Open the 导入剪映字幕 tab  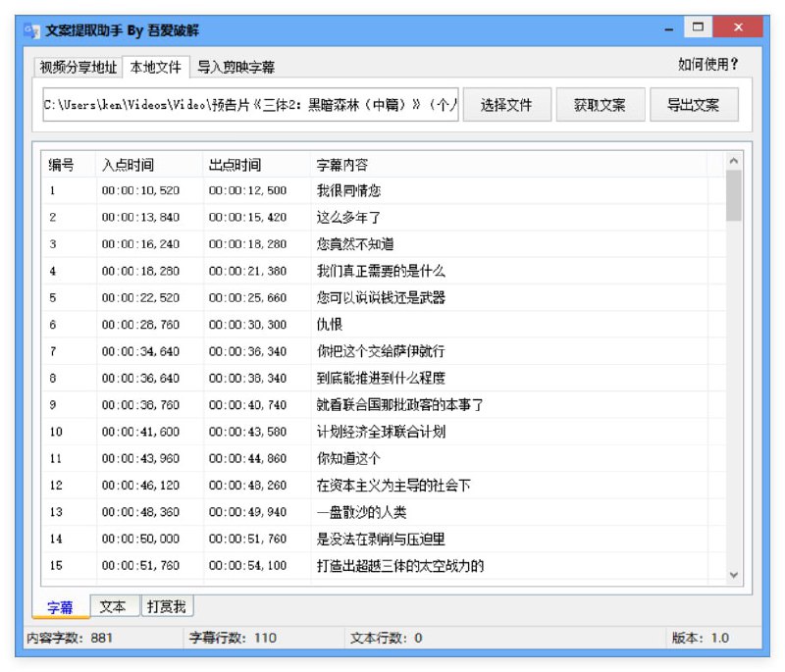tap(235, 68)
